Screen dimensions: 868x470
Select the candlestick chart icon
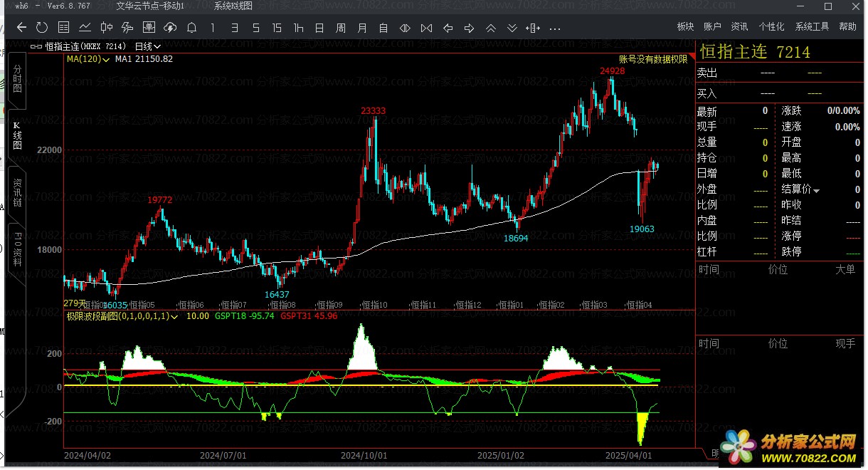[x=107, y=28]
